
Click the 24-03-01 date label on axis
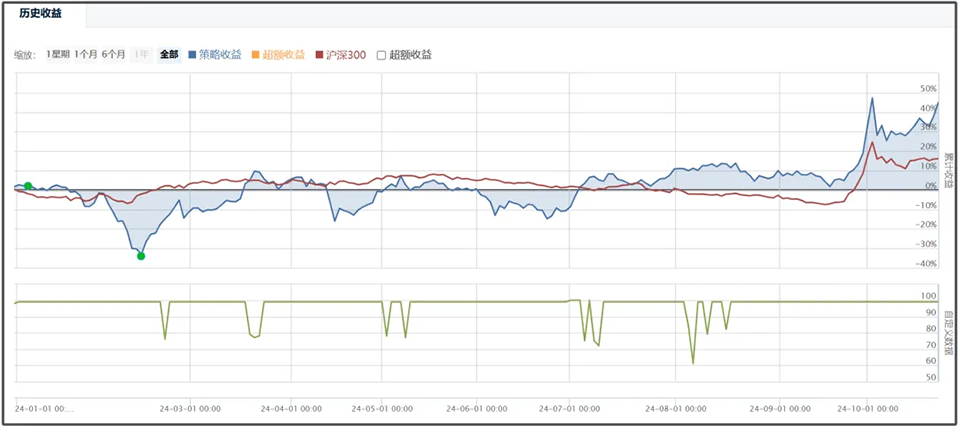point(190,408)
